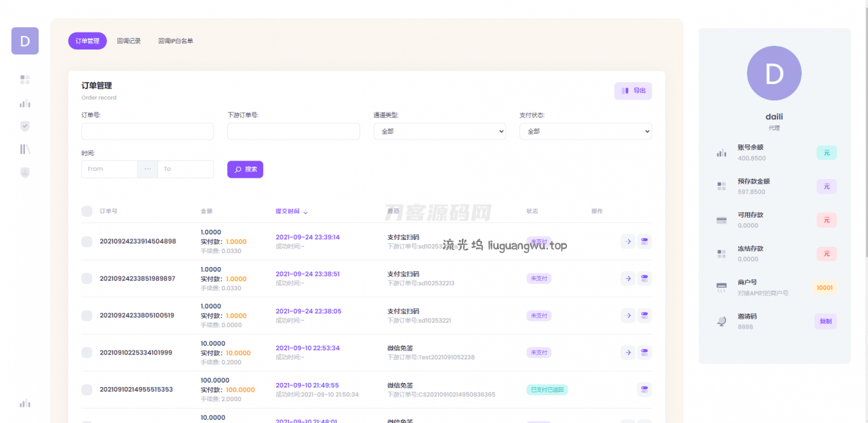Sort by 提交时间 column header
This screenshot has width=868, height=423.
tap(292, 211)
